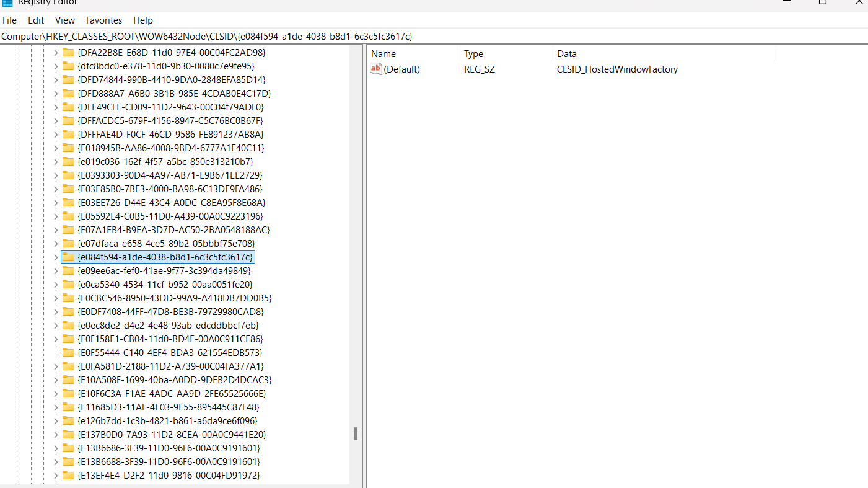Expand the {e126b7dd-1c3b-4821-b861-a6da9ce6f096} key
This screenshot has width=868, height=488.
55,420
